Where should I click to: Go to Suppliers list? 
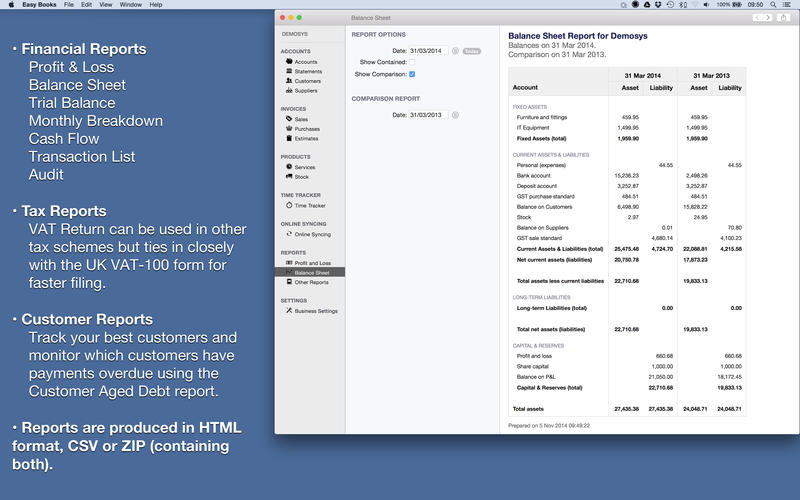pyautogui.click(x=306, y=91)
